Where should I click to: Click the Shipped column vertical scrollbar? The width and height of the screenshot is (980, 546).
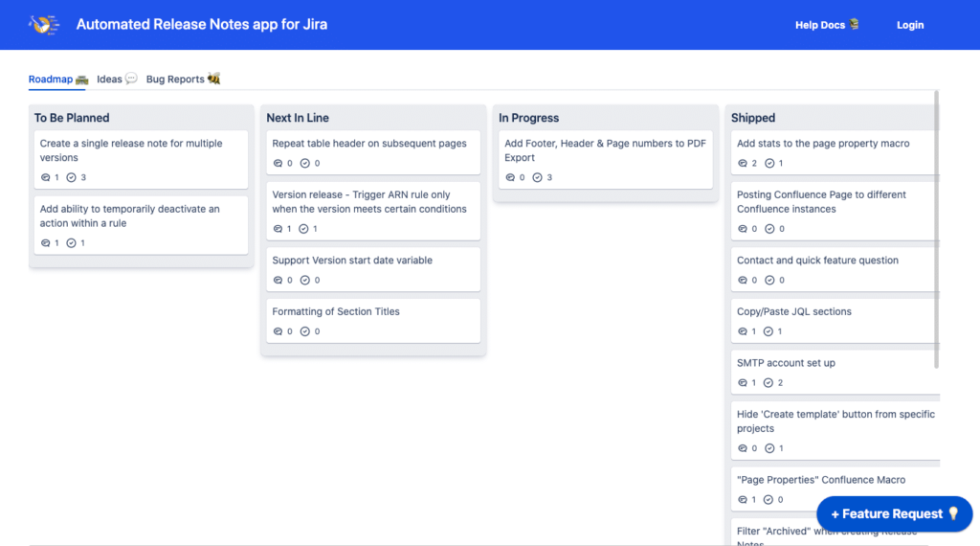tap(936, 229)
